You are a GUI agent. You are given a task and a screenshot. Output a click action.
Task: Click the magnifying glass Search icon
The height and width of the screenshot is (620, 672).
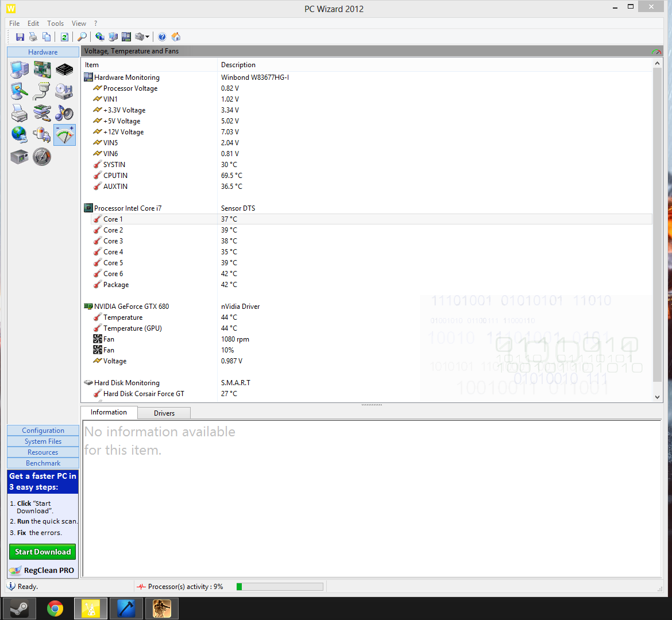[82, 37]
